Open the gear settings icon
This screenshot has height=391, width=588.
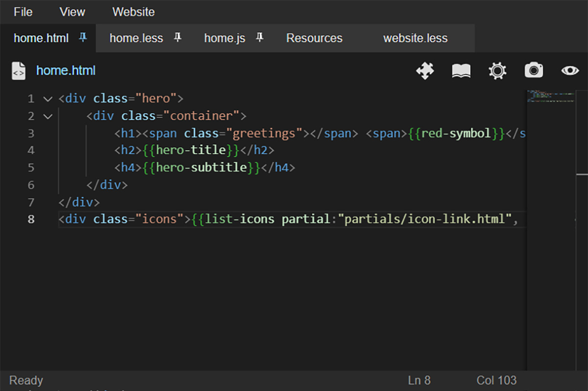click(x=497, y=71)
